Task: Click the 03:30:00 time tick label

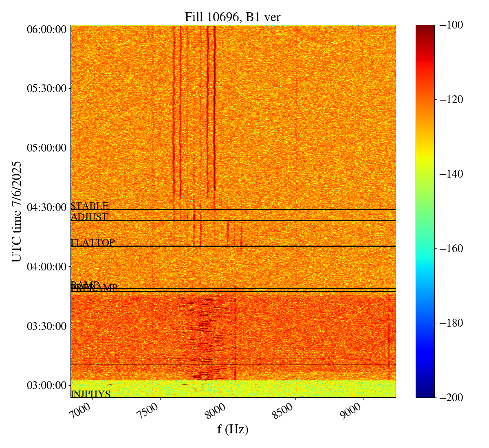Action: (x=46, y=326)
